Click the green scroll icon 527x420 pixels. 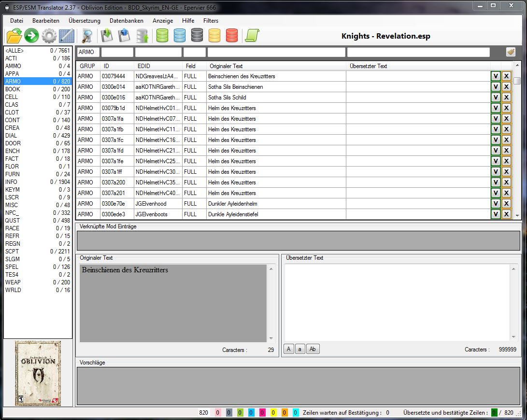coord(252,35)
